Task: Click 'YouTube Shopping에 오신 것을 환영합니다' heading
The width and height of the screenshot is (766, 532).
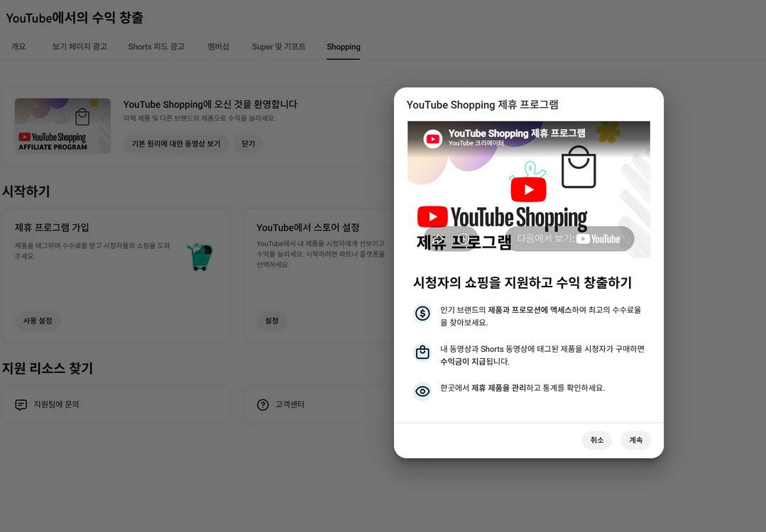Action: pos(210,104)
